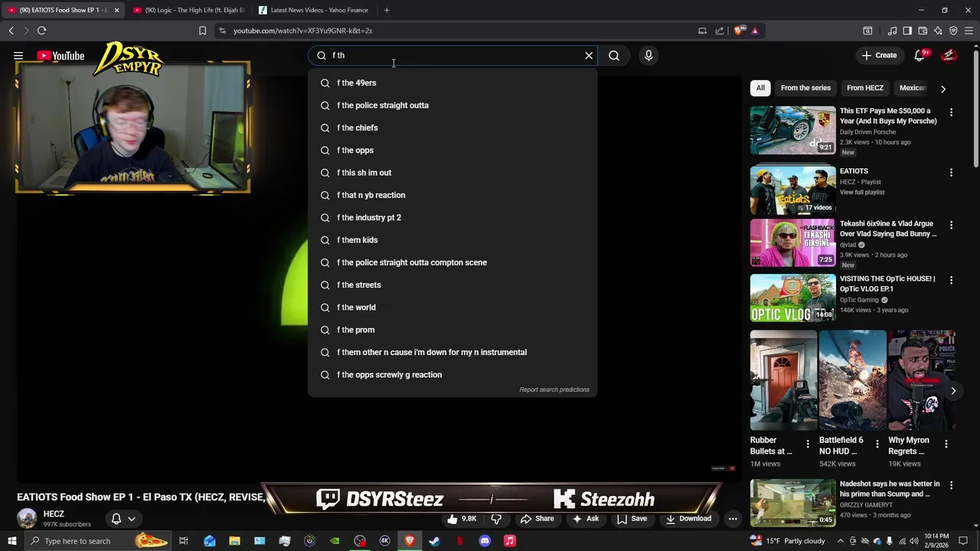Screen dimensions: 980x551
Task: Start voice search with the microphone
Action: click(648, 55)
